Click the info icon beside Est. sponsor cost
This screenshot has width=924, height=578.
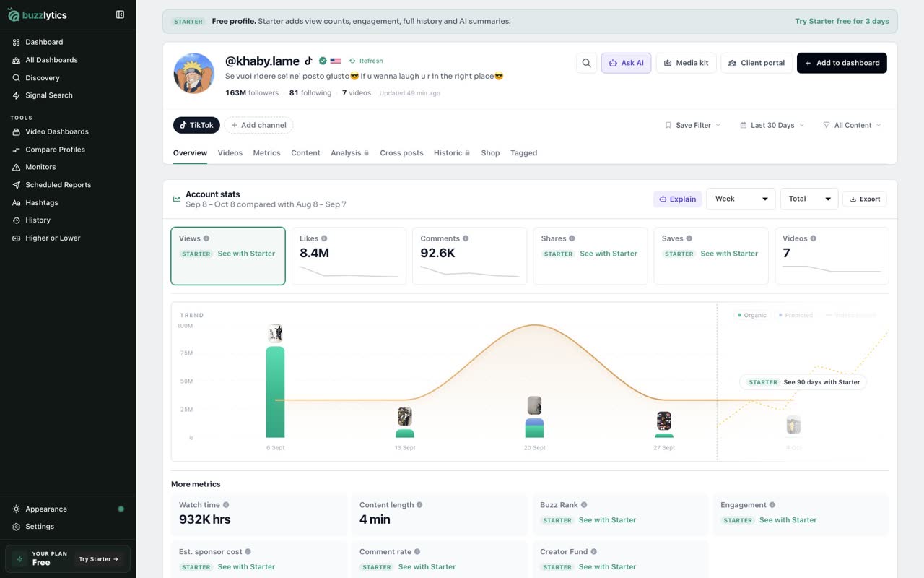tap(248, 552)
